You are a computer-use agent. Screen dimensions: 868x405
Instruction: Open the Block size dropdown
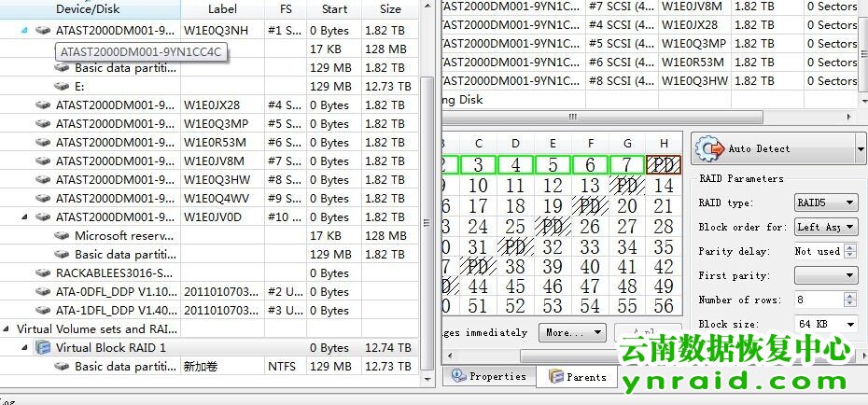click(848, 325)
